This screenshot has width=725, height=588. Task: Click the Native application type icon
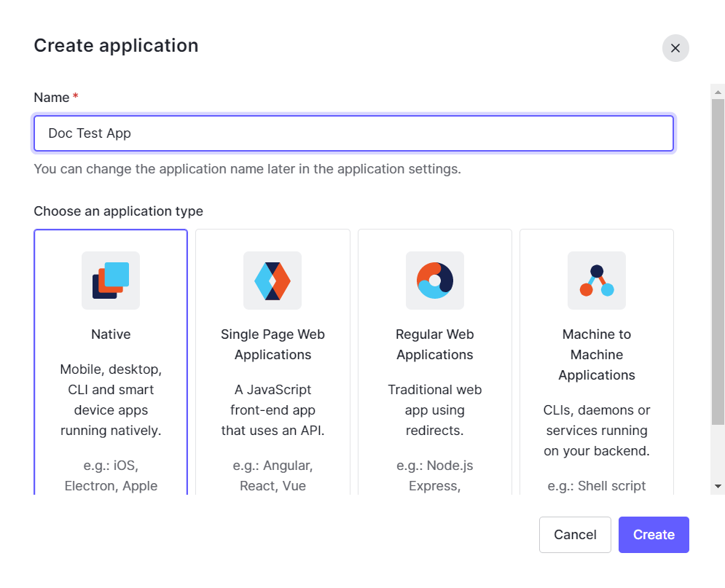[111, 281]
